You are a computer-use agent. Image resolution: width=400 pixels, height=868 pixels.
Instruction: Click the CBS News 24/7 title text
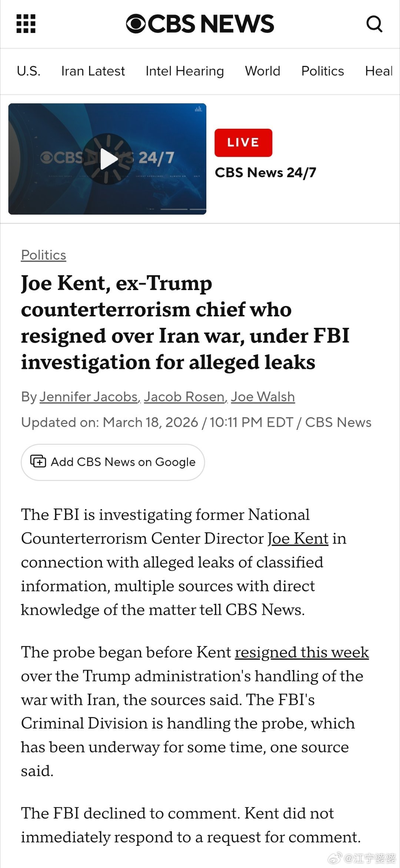265,172
